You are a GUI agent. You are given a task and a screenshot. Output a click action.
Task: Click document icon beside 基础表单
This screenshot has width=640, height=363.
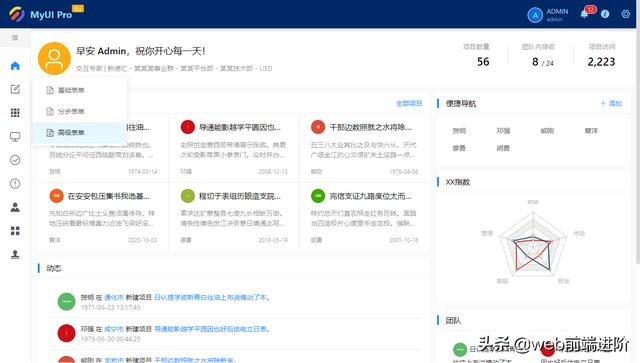50,90
